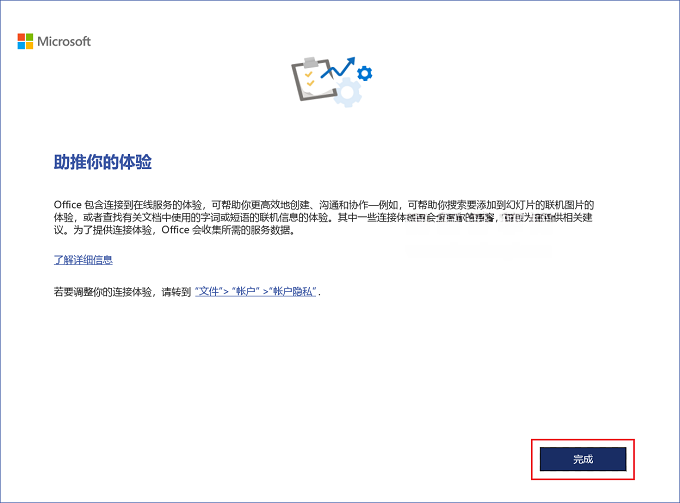The image size is (680, 503).
Task: Click the paragraph starting "Office 包含连接到在线服务"
Action: [x=324, y=217]
